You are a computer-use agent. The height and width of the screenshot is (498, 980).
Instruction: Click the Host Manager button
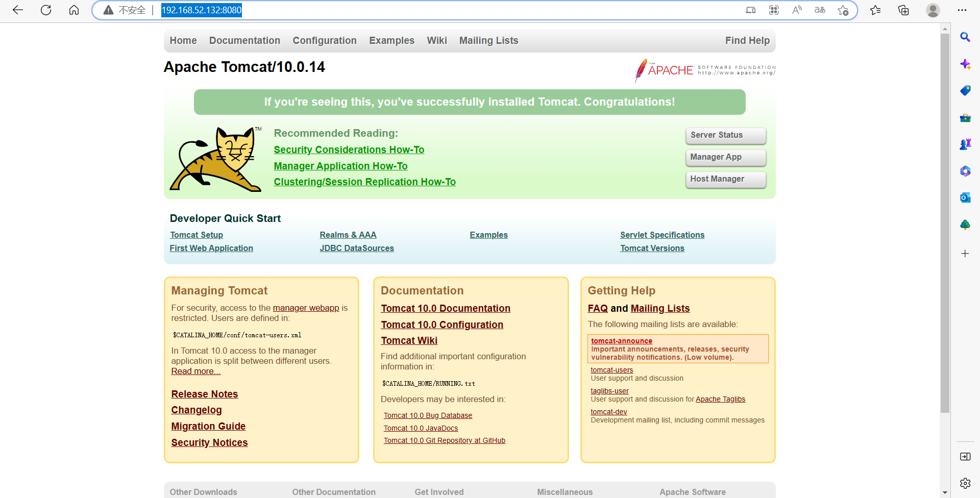(725, 179)
